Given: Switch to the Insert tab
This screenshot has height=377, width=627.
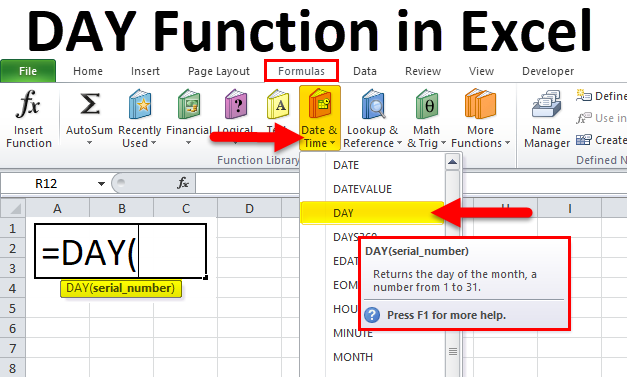Looking at the screenshot, I should (x=145, y=71).
